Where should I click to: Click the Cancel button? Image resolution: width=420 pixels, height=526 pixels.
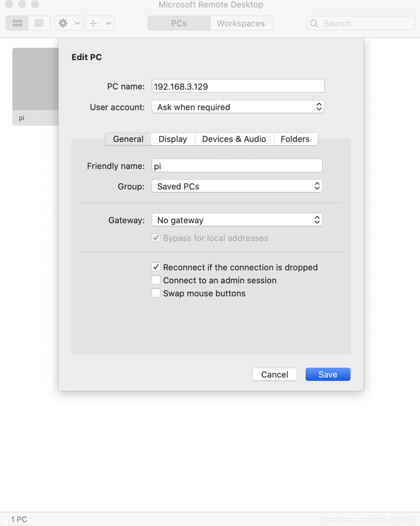tap(275, 375)
